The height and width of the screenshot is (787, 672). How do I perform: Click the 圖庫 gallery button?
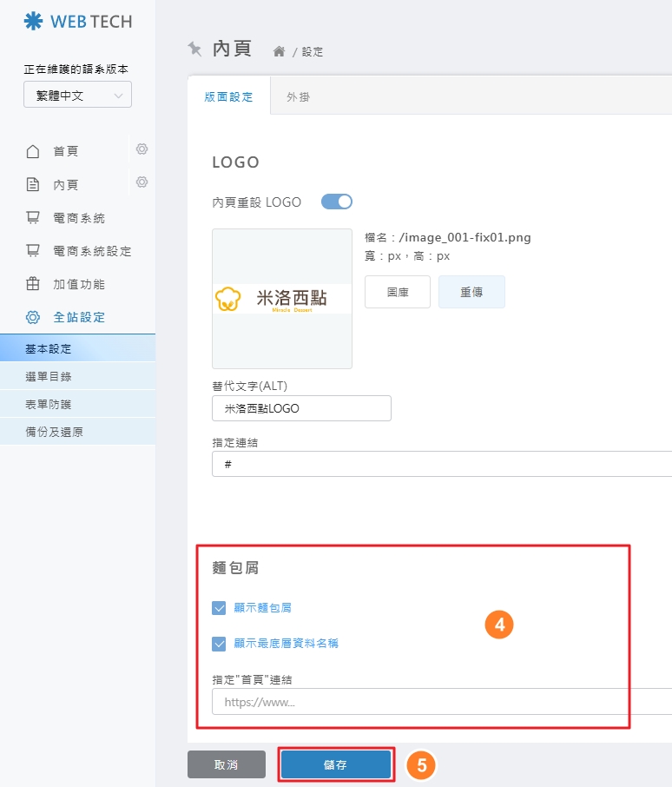pos(398,292)
